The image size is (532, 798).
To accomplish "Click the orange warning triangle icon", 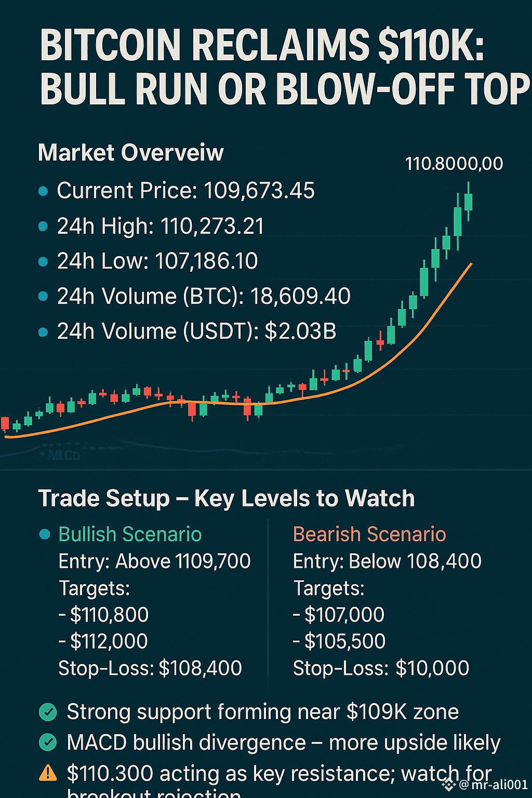I will pyautogui.click(x=48, y=774).
